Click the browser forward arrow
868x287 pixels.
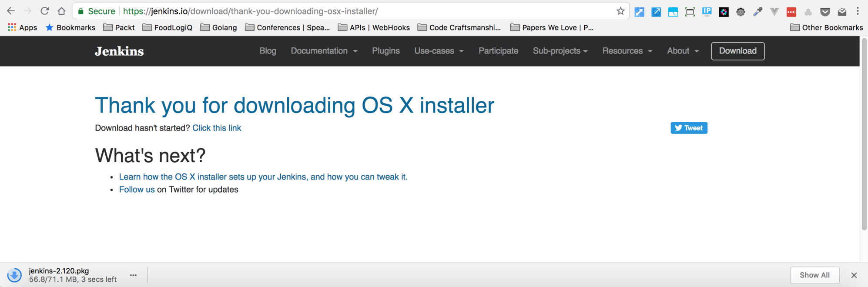(28, 11)
